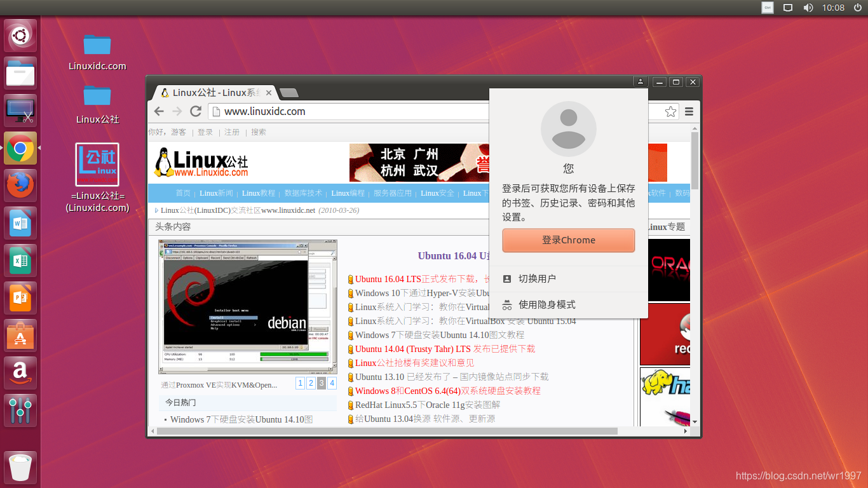The height and width of the screenshot is (488, 868).
Task: Open Linux新闻 in the site navigation
Action: coord(216,193)
